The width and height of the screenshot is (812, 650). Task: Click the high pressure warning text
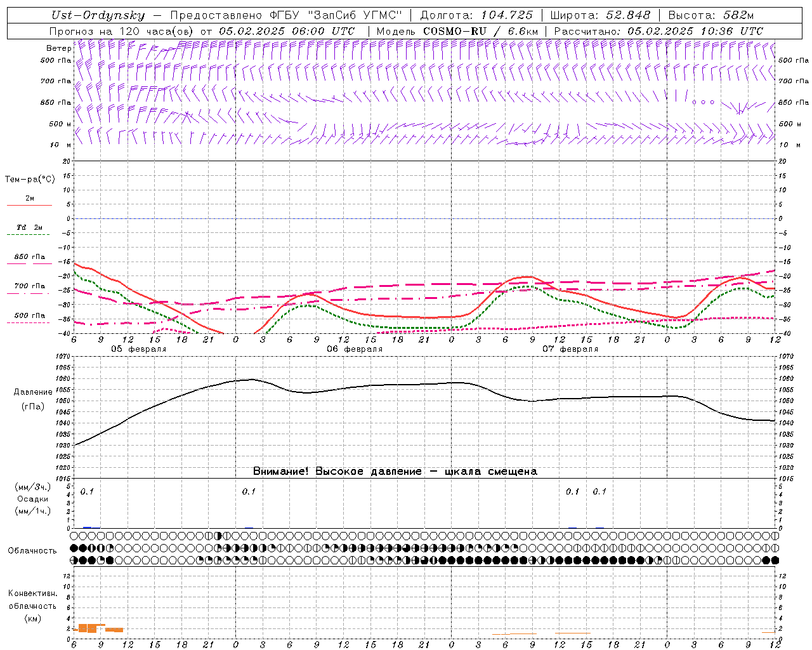(x=395, y=472)
